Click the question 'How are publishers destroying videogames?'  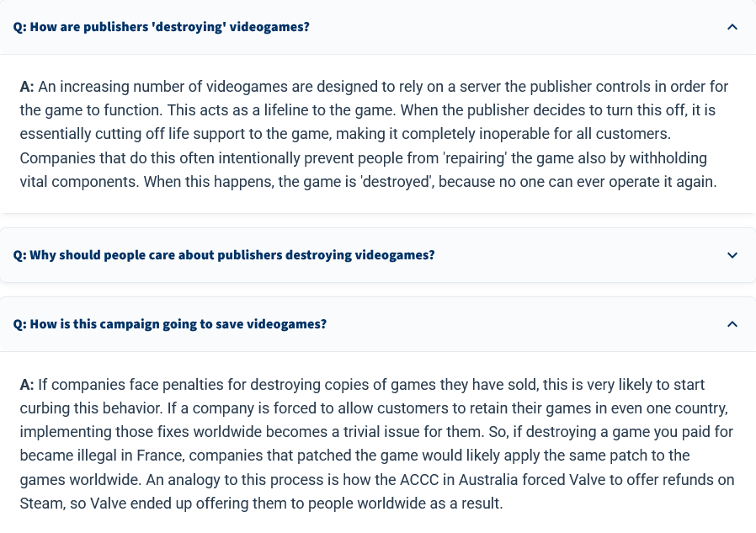click(x=162, y=27)
